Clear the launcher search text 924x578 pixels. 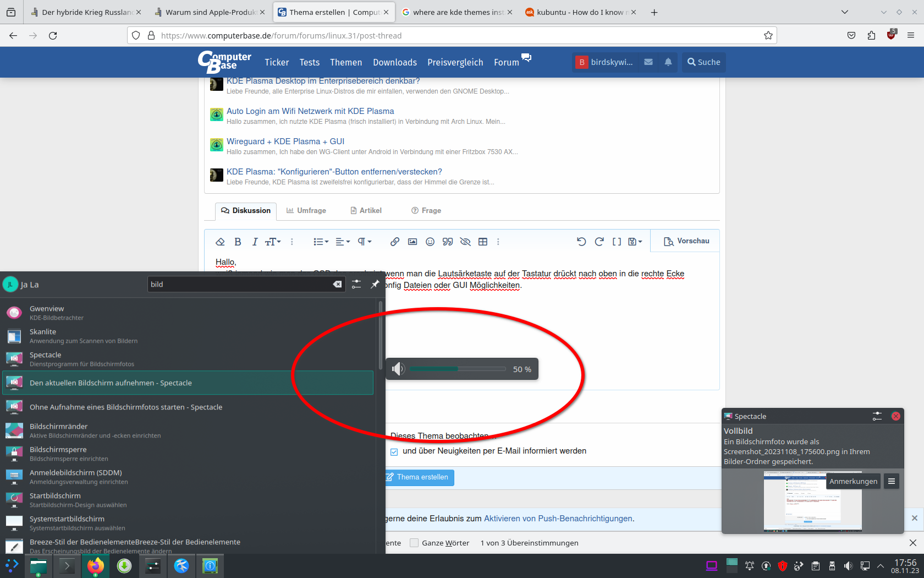tap(337, 284)
